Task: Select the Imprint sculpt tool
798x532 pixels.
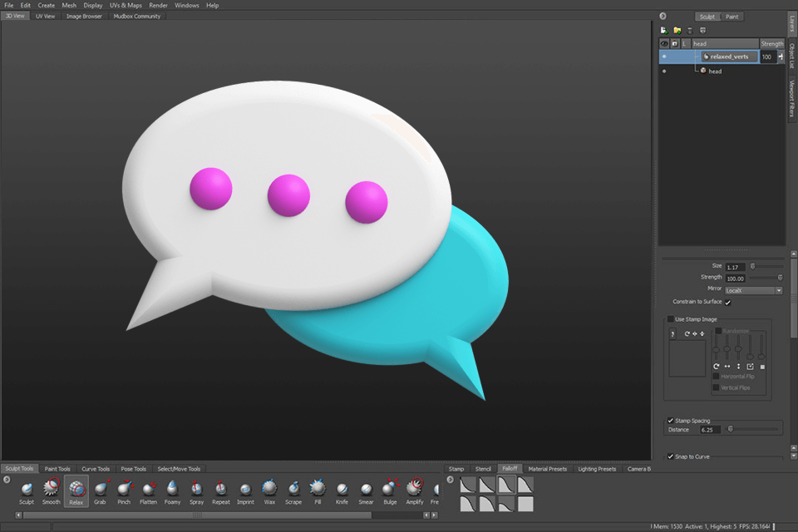Action: 245,490
